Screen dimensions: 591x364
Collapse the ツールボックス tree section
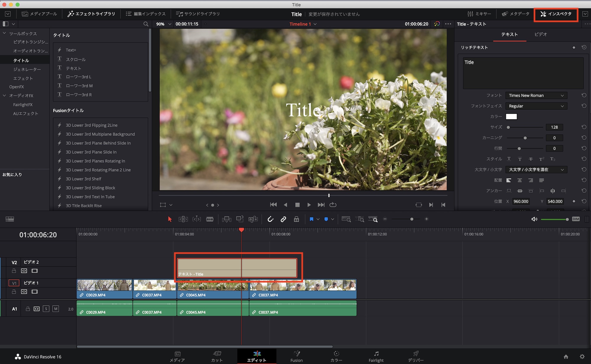click(x=4, y=33)
